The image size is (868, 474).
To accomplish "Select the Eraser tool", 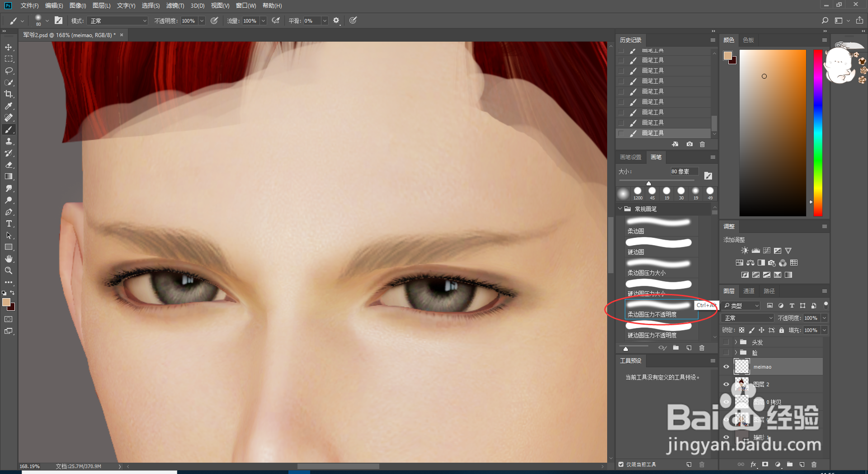I will point(9,165).
